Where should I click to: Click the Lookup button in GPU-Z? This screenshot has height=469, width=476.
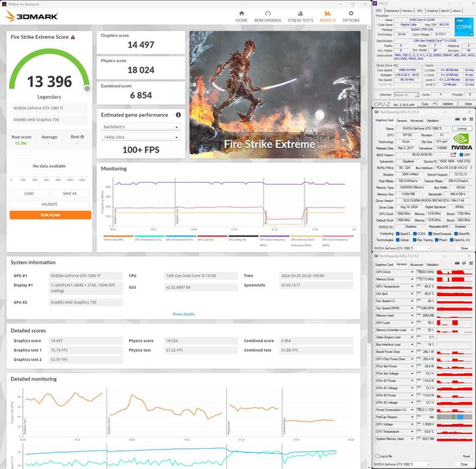pyautogui.click(x=462, y=129)
